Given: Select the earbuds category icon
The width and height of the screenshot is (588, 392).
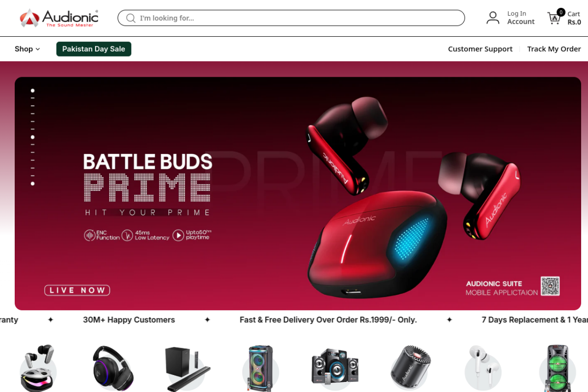Looking at the screenshot, I should (x=38, y=368).
